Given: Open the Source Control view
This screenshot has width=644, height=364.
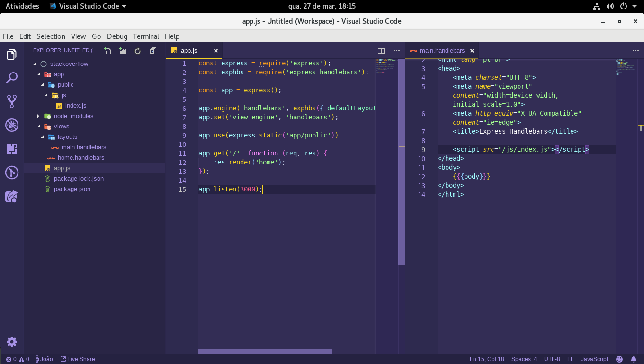Looking at the screenshot, I should 12,101.
